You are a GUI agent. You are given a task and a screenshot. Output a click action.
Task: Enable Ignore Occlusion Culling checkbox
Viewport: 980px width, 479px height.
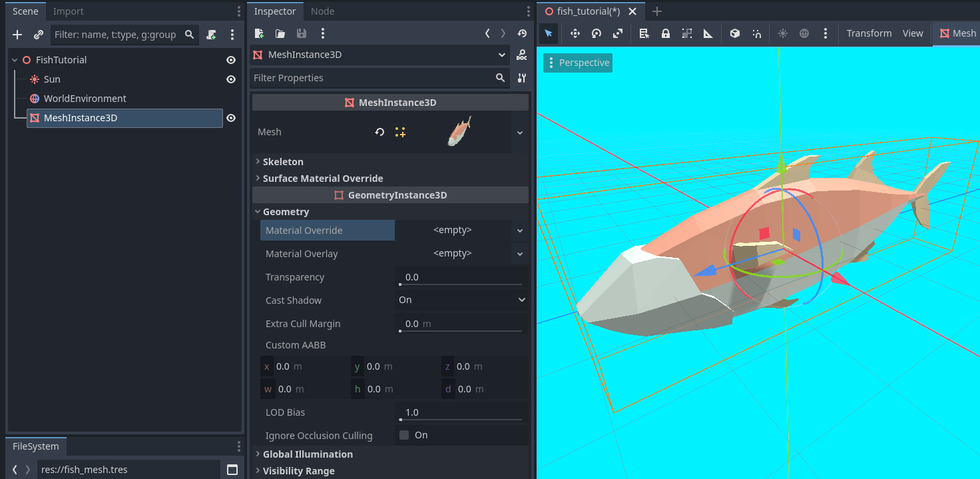(404, 435)
